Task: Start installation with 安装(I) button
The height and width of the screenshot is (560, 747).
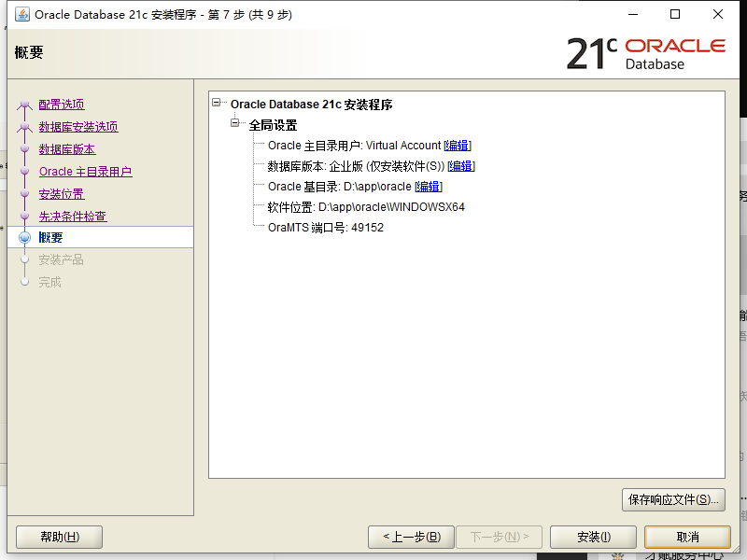Action: point(594,538)
